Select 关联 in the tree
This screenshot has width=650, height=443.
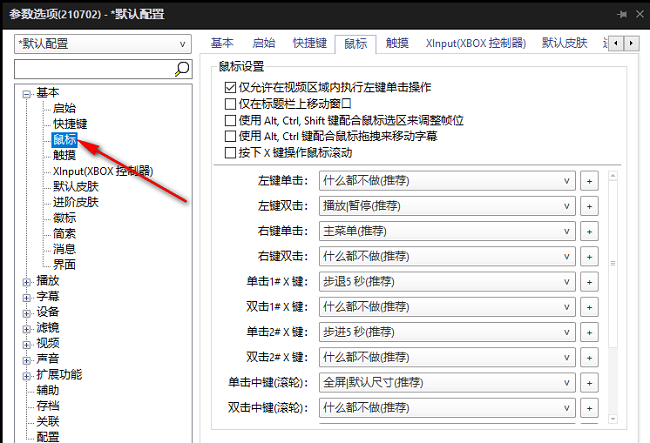point(48,421)
